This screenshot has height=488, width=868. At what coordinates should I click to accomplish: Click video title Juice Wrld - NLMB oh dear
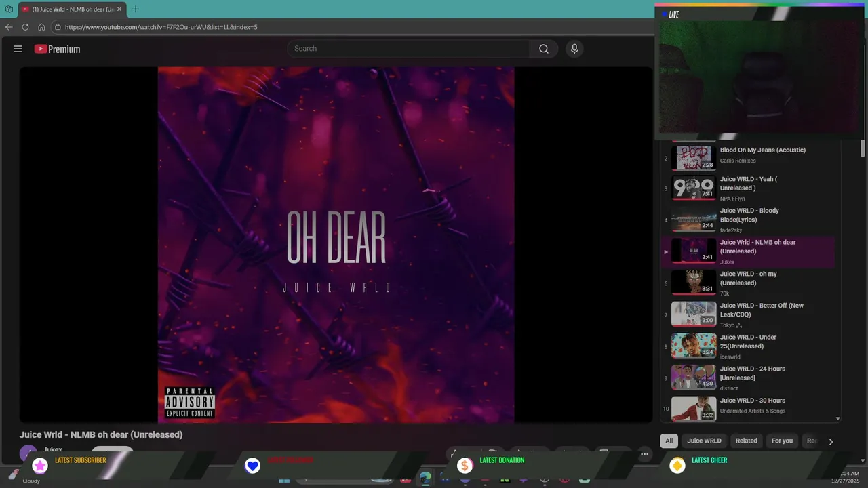point(101,435)
